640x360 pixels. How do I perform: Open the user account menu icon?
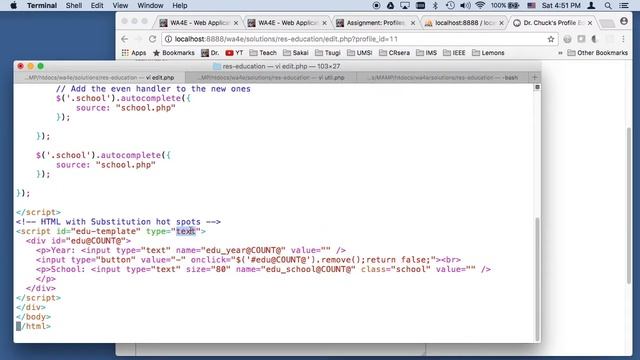[591, 5]
